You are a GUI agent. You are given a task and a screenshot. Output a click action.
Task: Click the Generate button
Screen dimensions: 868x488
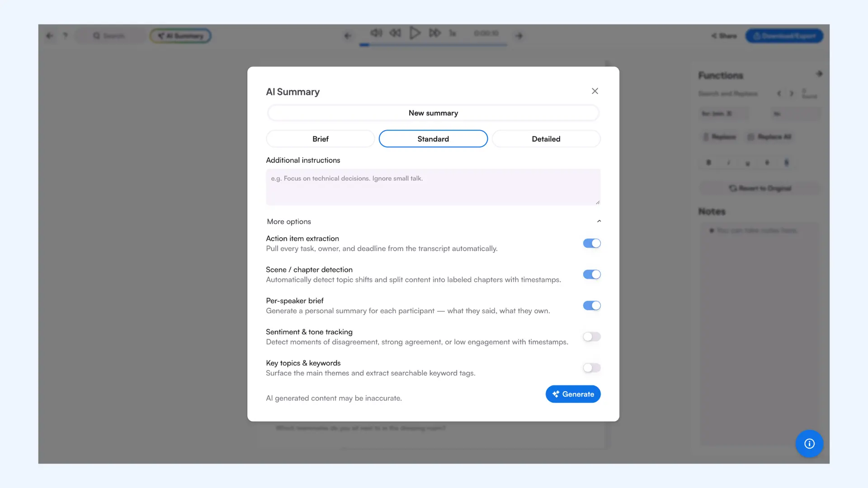(573, 394)
